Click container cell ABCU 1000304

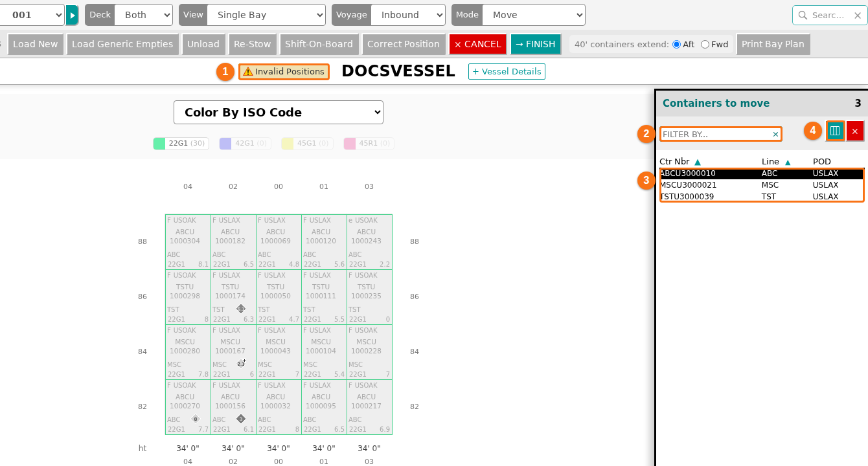[188, 242]
